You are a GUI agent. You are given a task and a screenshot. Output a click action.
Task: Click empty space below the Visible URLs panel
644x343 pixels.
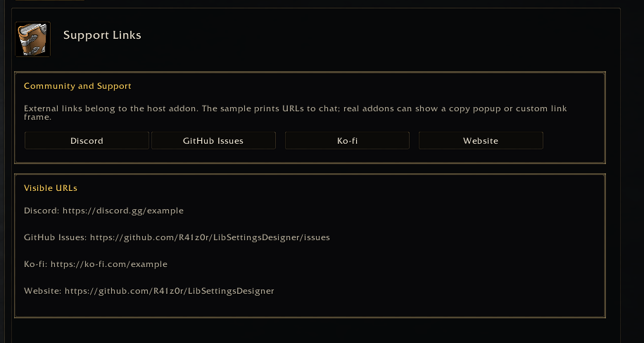[310, 331]
